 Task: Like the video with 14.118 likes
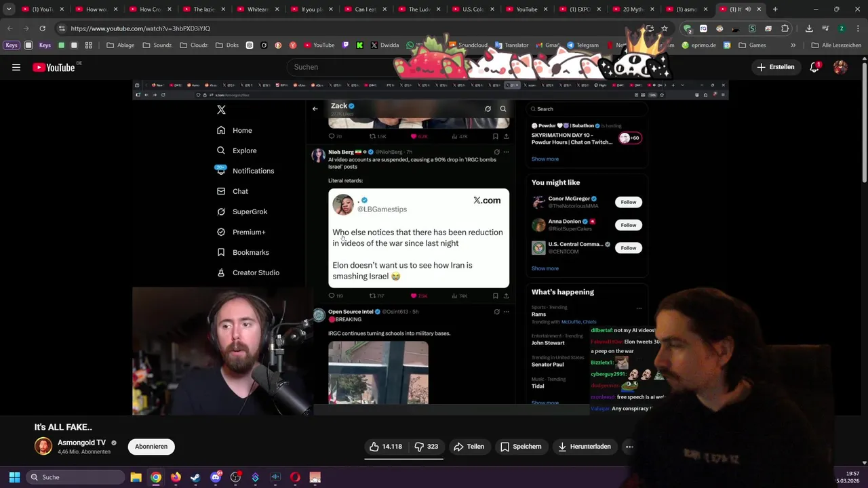(386, 447)
